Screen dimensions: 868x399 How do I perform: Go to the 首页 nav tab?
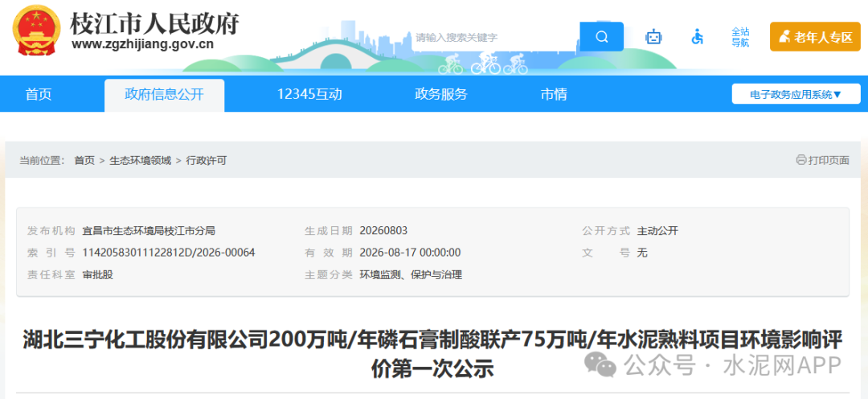(x=39, y=94)
